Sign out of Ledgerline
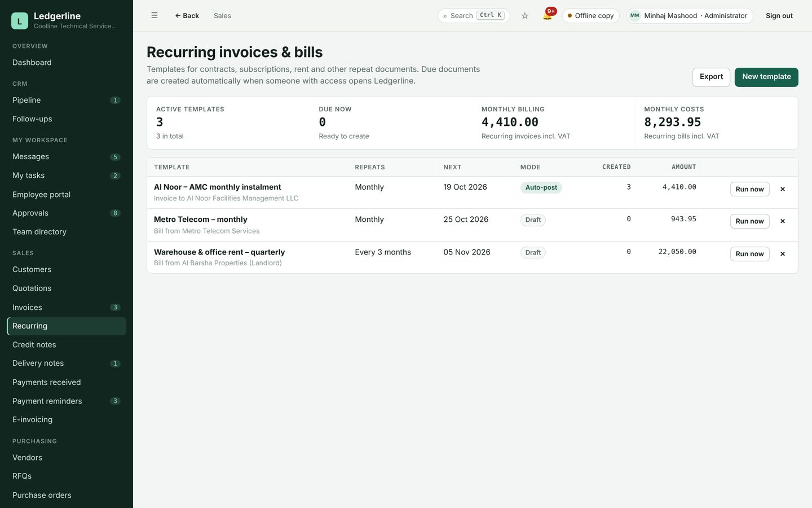Viewport: 812px width, 508px height. [779, 16]
